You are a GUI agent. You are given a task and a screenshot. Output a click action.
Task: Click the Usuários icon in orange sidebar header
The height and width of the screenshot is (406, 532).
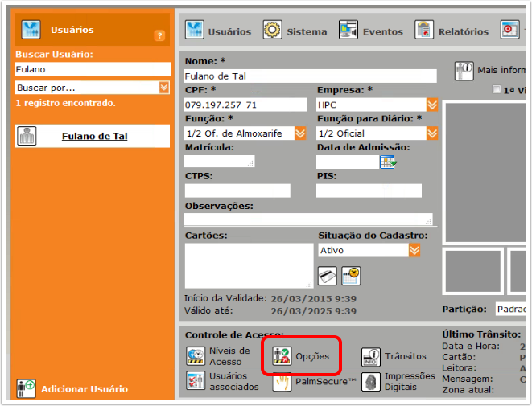coord(31,30)
